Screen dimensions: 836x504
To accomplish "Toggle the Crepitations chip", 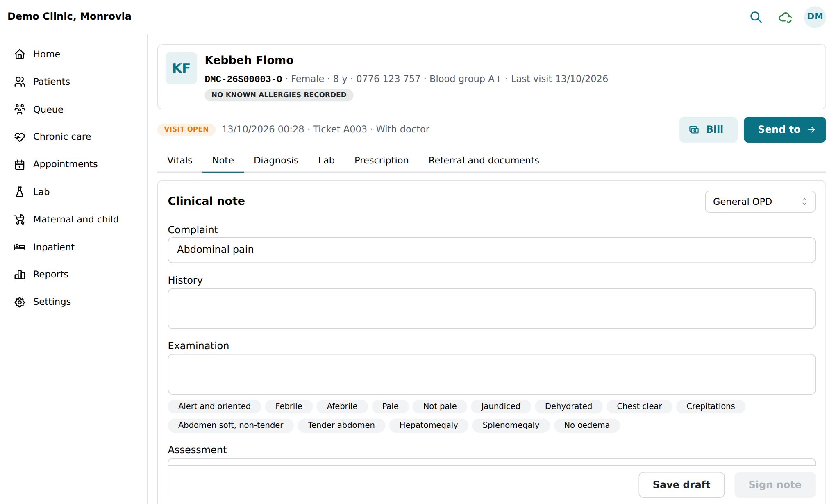I will click(711, 406).
